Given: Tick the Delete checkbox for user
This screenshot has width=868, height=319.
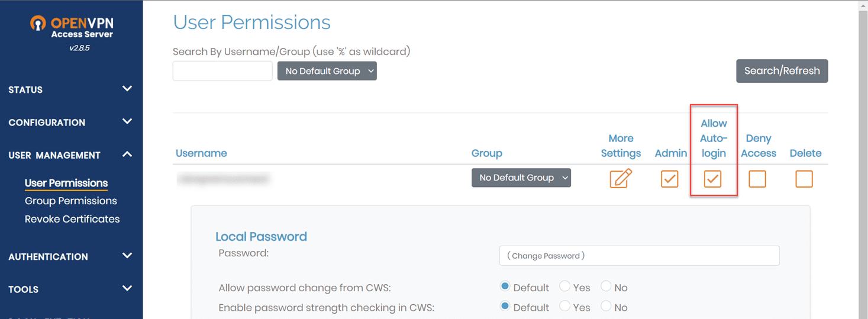Looking at the screenshot, I should pyautogui.click(x=804, y=179).
